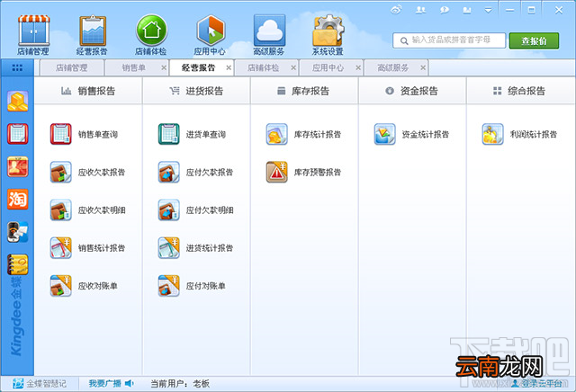Click the red calendar sidebar icon
The width and height of the screenshot is (576, 392).
[18, 134]
